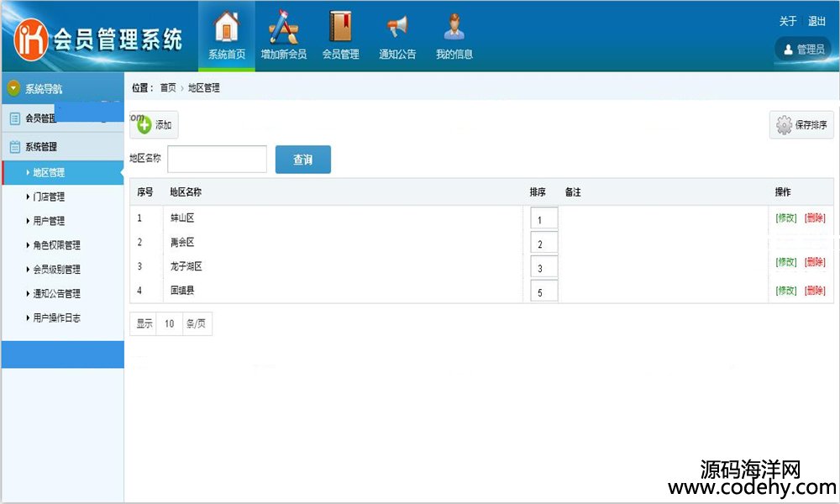Open the 会员管理 book icon

tap(340, 26)
